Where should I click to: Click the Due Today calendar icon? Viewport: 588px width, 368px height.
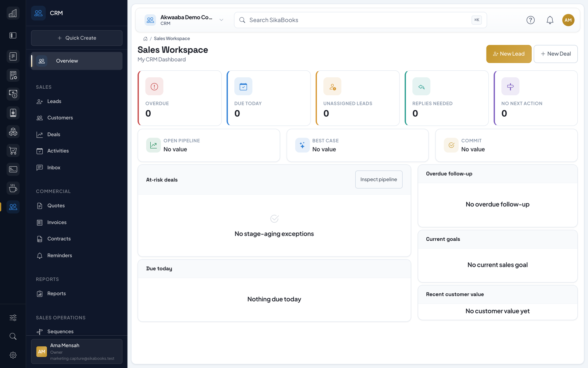point(243,86)
